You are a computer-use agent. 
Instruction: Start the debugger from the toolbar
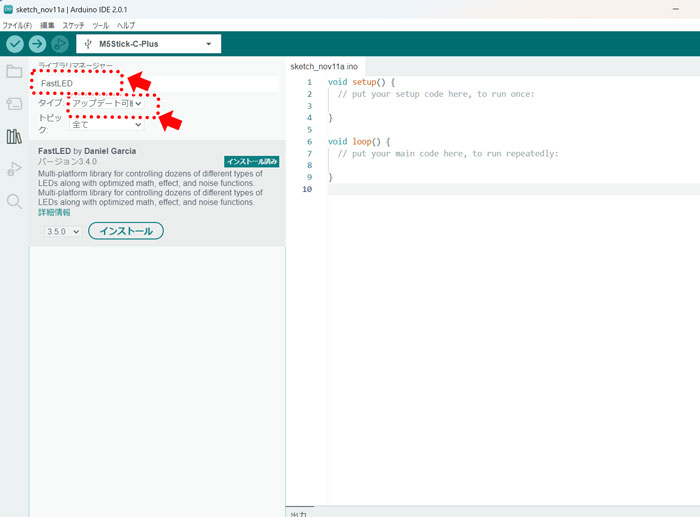tap(60, 44)
